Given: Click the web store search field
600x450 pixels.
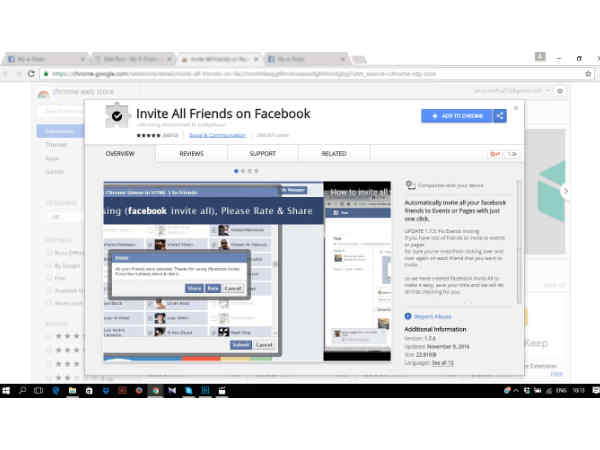Looking at the screenshot, I should point(60,111).
